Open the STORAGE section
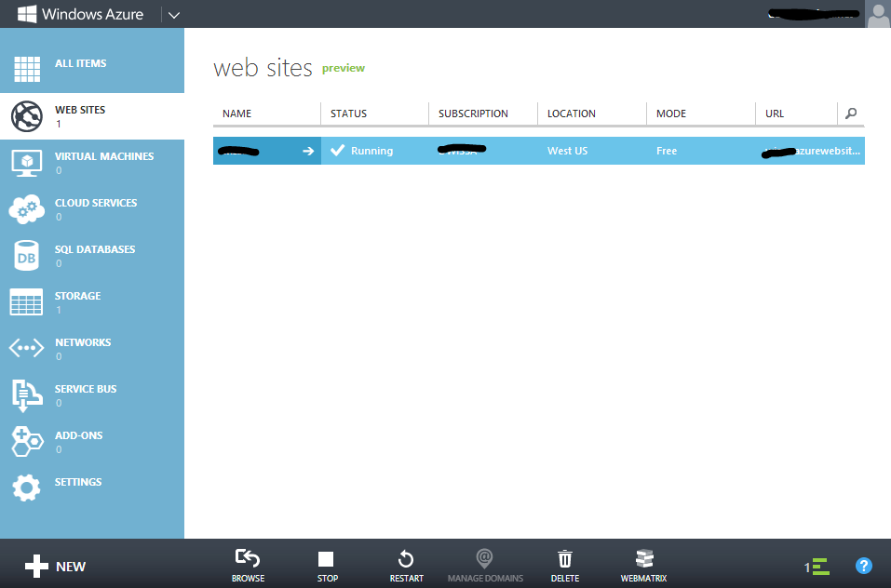Screen dimensions: 891x588 pos(78,296)
